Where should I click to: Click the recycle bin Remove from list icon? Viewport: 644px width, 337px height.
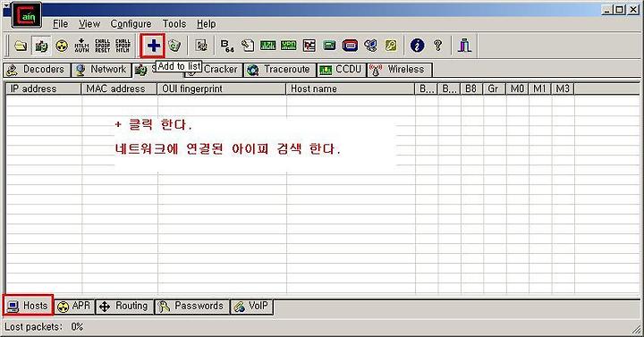pos(174,46)
